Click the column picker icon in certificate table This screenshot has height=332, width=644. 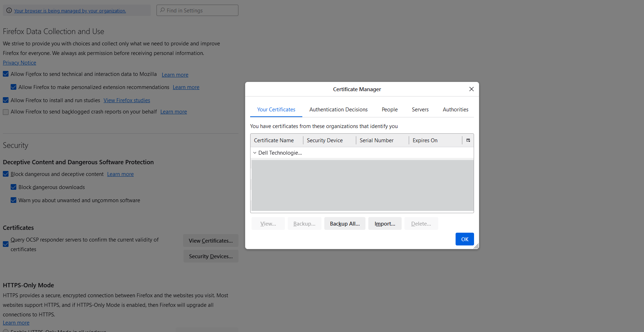(468, 140)
